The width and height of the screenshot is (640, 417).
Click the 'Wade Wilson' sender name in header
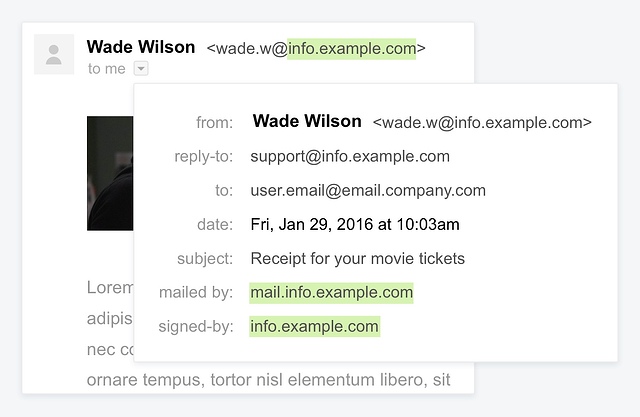point(141,47)
